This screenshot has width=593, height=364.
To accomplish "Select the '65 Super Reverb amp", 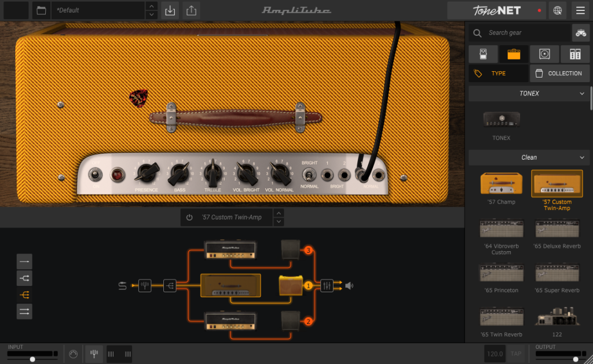I will point(557,273).
